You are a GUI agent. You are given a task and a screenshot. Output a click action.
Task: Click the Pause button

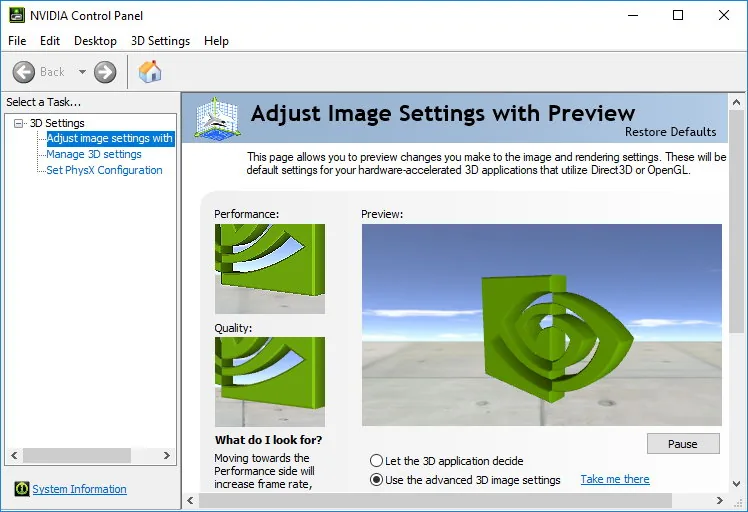683,444
